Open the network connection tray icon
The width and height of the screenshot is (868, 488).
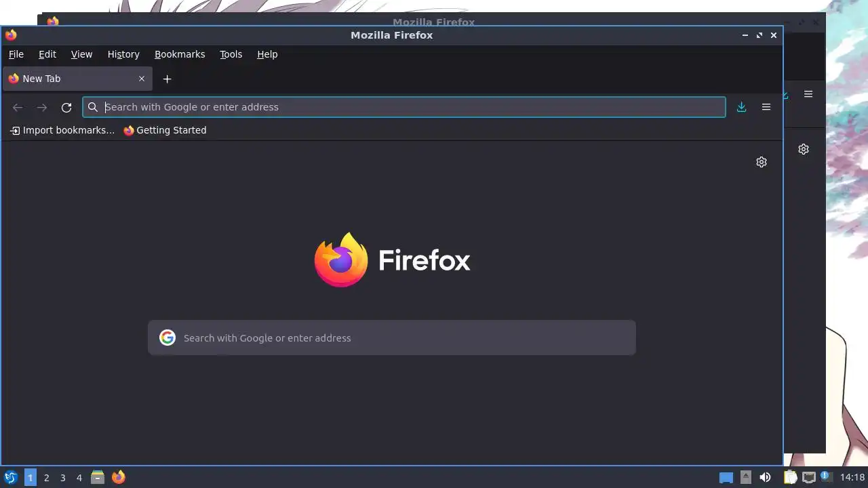point(808,477)
